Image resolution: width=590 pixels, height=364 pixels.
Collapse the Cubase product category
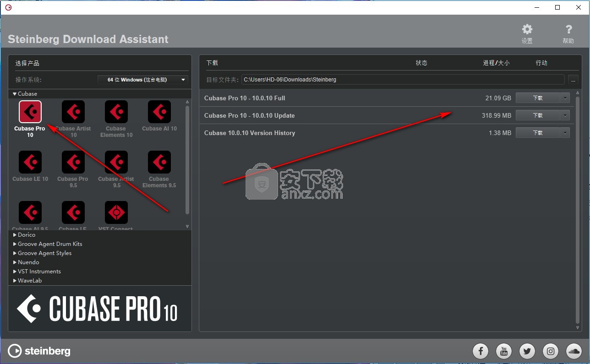click(15, 94)
